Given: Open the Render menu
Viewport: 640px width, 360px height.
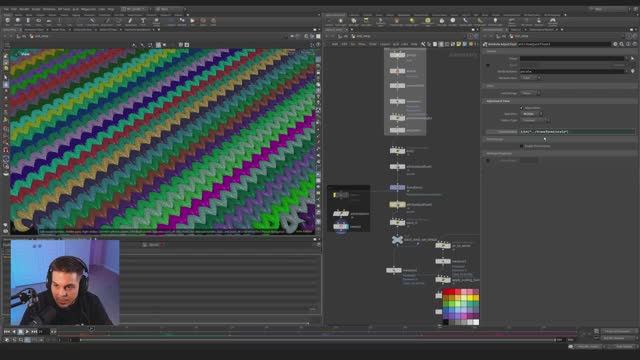Looking at the screenshot, I should pyautogui.click(x=24, y=9).
